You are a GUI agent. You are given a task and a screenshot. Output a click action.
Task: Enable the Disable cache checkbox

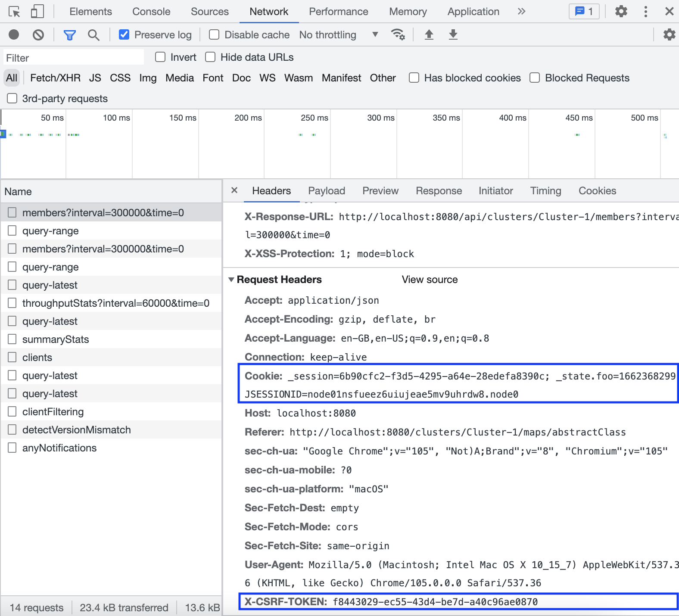214,34
